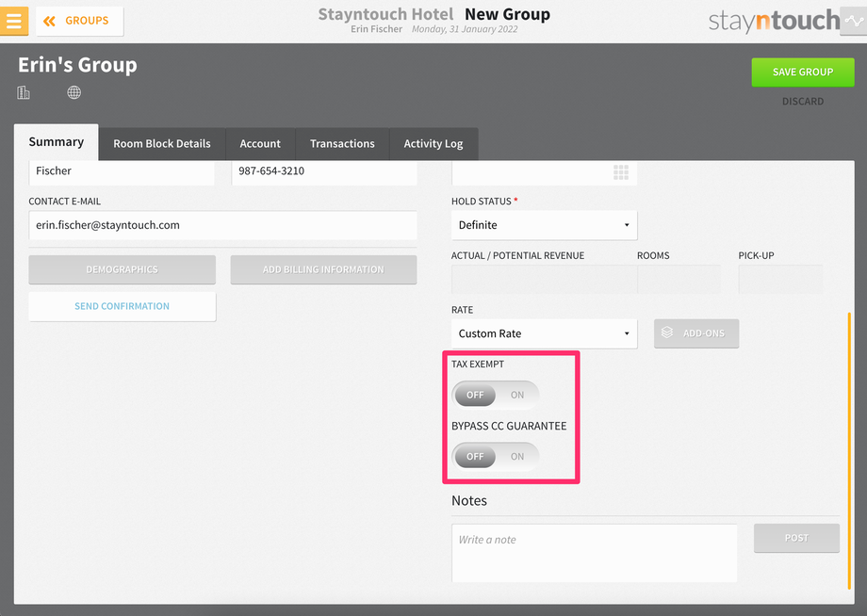Click the orange vertical scrollbar
867x616 pixels.
tap(849, 451)
